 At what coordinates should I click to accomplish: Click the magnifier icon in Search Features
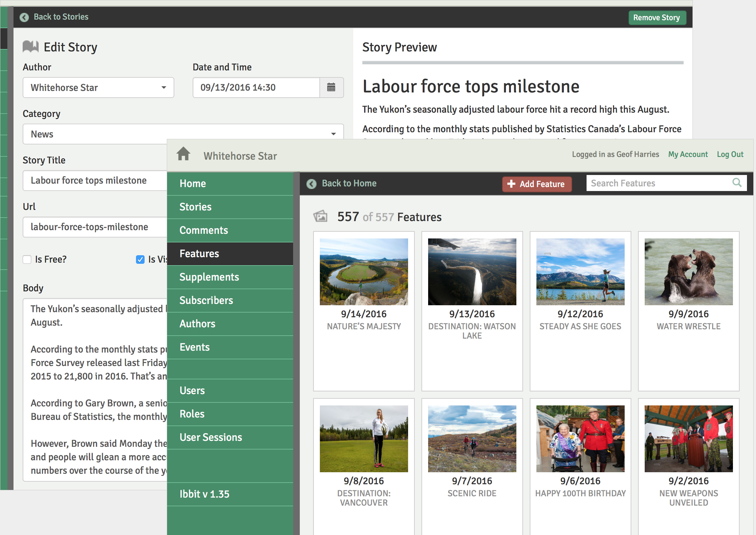pyautogui.click(x=736, y=183)
